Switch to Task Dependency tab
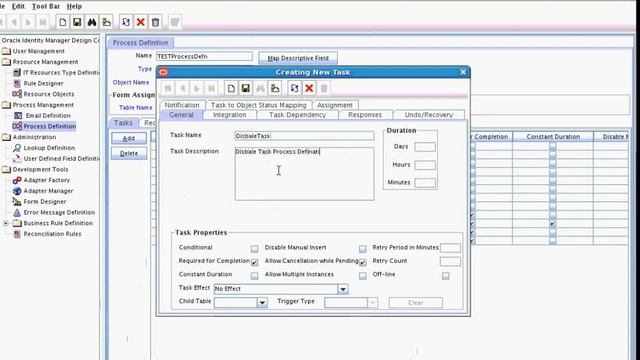 298,115
